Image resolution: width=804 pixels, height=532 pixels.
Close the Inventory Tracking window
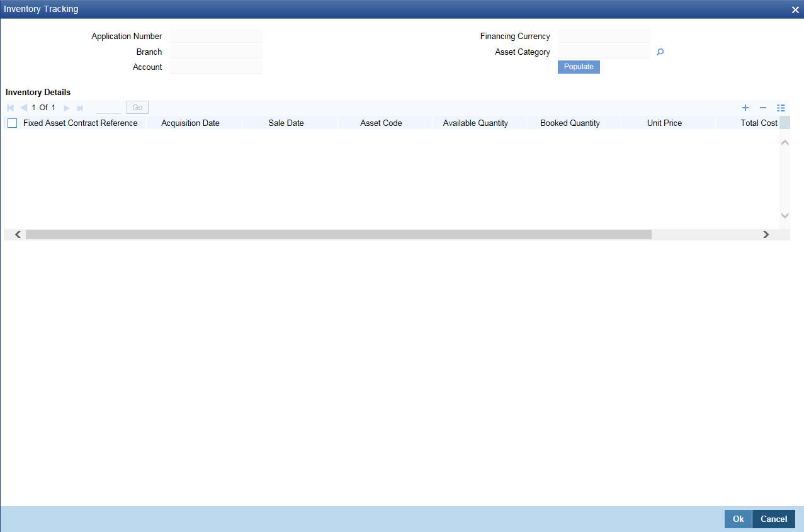point(795,9)
